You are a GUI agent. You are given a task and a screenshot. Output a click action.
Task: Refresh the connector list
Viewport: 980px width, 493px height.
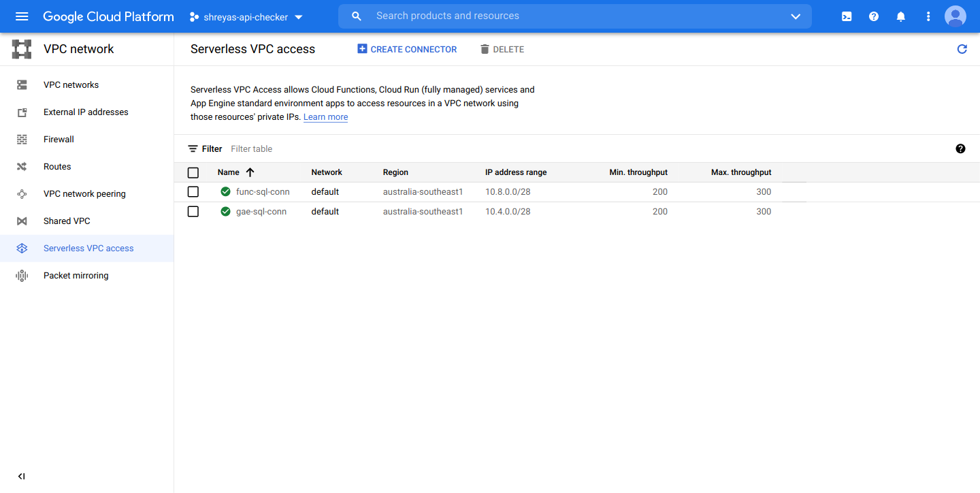click(x=962, y=48)
